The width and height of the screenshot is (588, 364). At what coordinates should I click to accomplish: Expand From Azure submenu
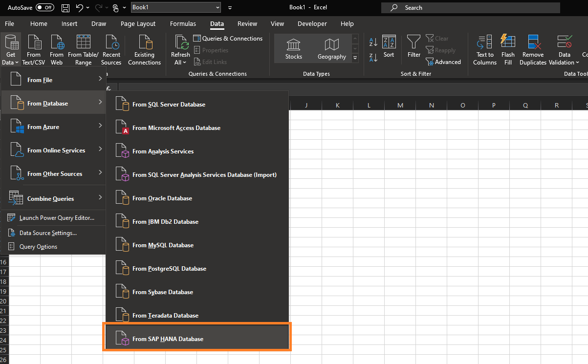tap(54, 127)
